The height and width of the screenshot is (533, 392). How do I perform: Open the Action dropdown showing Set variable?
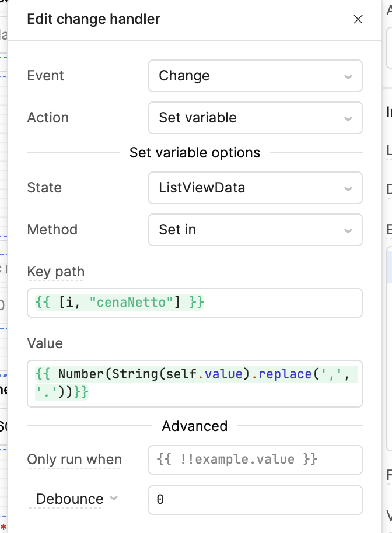[255, 118]
